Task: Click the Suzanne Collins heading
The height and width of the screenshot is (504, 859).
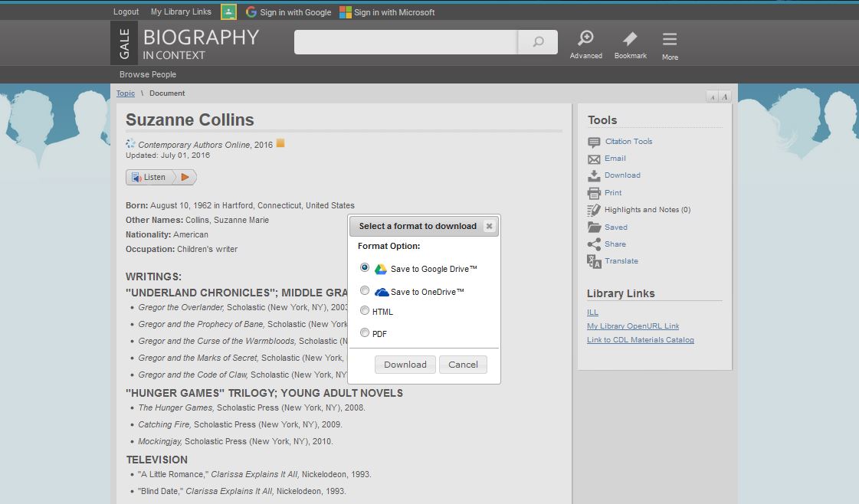Action: 189,120
